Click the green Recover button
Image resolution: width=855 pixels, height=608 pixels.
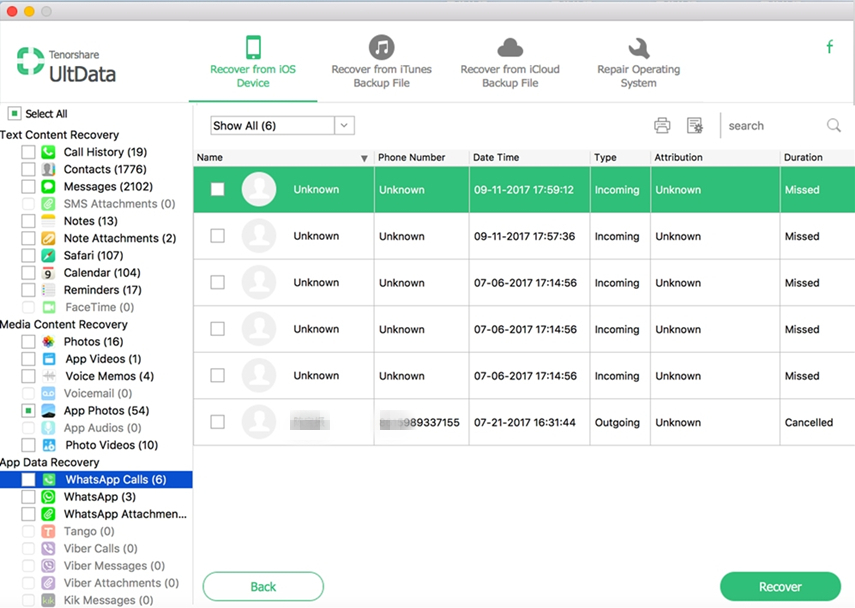[x=780, y=587]
